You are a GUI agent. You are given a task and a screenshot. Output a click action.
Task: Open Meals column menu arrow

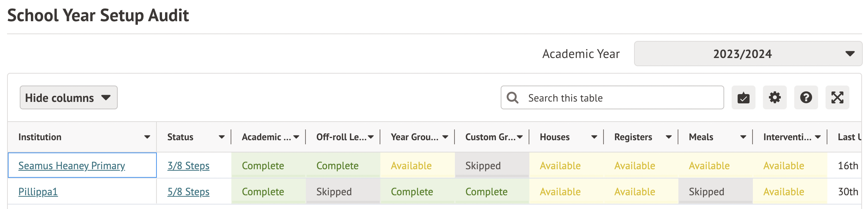[x=743, y=137]
